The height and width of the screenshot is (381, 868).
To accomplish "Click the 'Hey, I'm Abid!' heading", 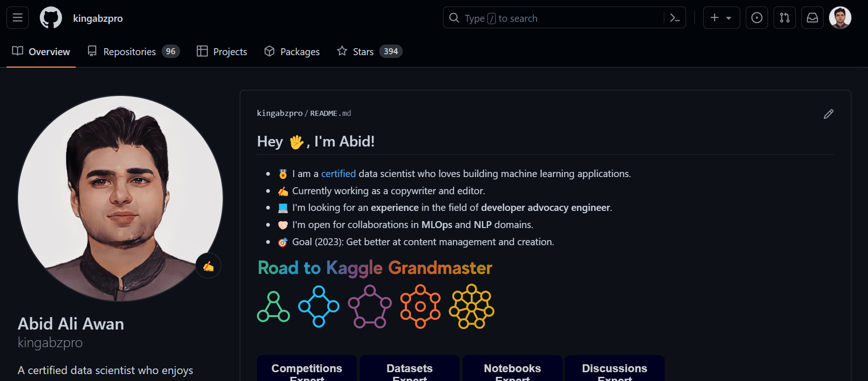I will [x=316, y=141].
